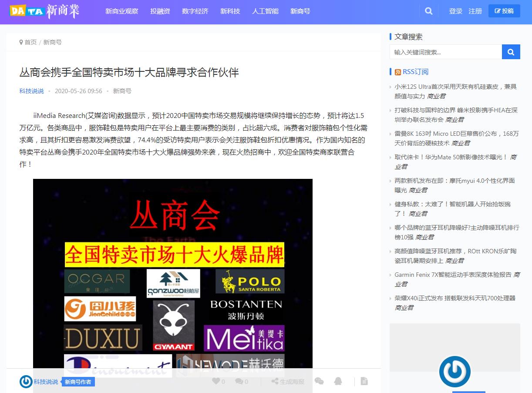Open the Garmin Fenix 7X article link

[453, 275]
